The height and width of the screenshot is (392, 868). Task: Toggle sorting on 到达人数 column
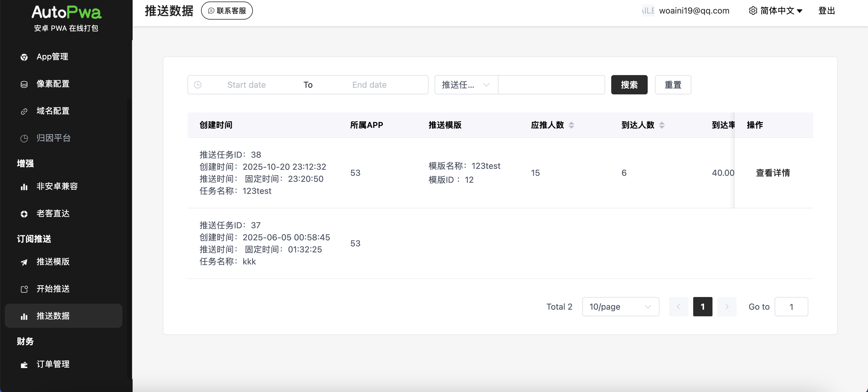click(x=662, y=125)
